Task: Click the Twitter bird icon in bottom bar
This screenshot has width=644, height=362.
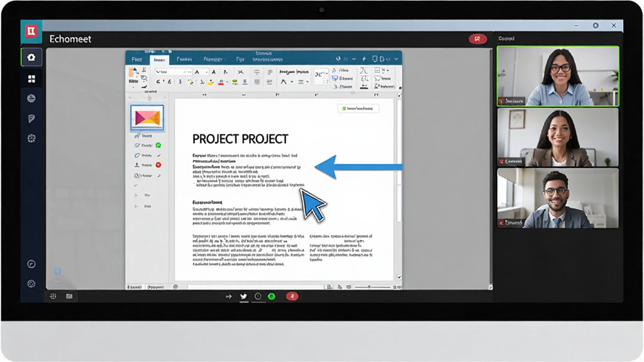Action: pyautogui.click(x=243, y=297)
